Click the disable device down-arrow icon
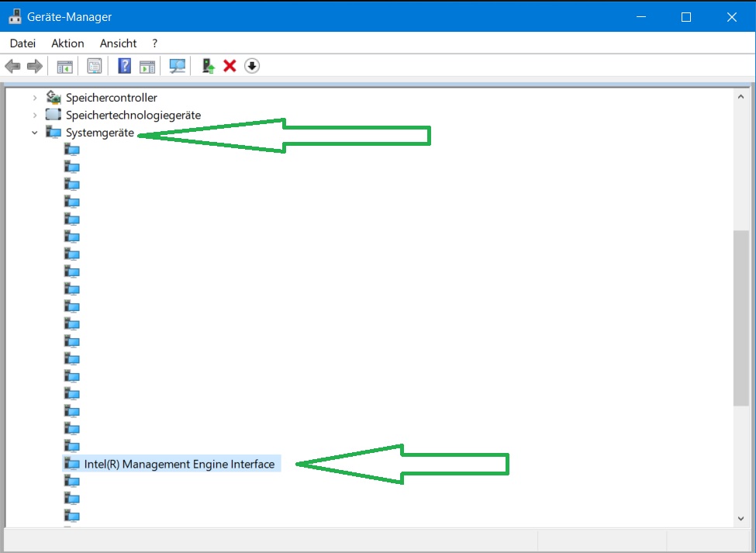The image size is (756, 553). tap(252, 66)
